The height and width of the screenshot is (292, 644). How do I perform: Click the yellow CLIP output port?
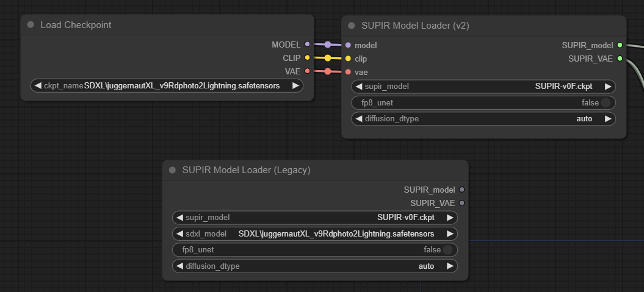pos(307,58)
